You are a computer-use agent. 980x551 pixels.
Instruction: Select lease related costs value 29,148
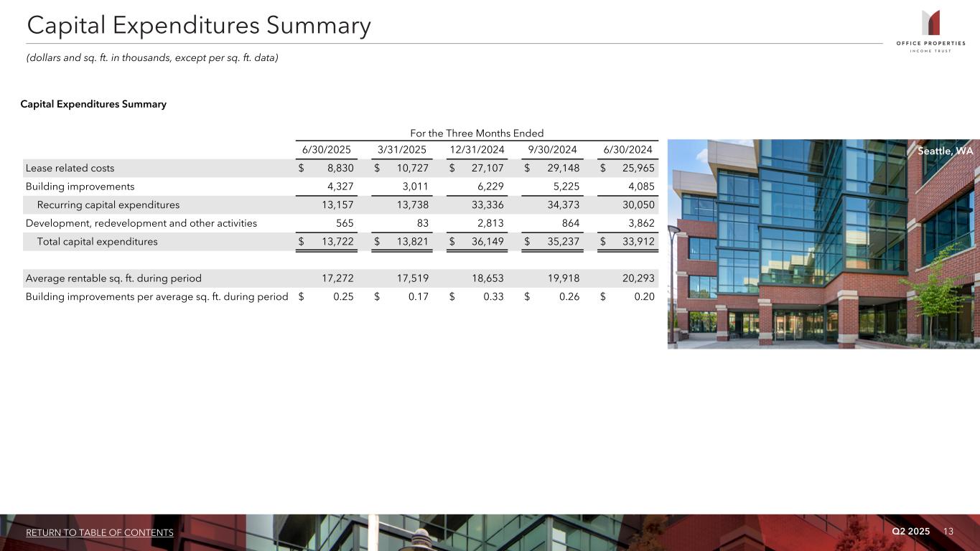[x=562, y=168]
